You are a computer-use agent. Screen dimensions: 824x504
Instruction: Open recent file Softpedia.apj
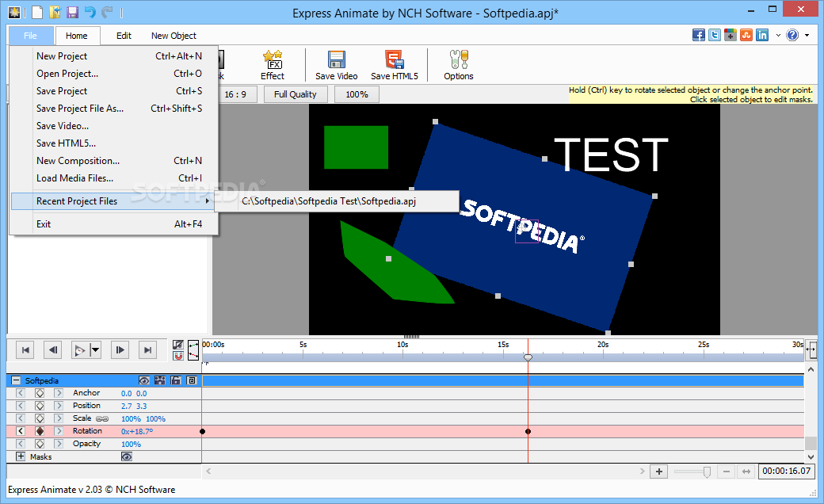pyautogui.click(x=336, y=201)
